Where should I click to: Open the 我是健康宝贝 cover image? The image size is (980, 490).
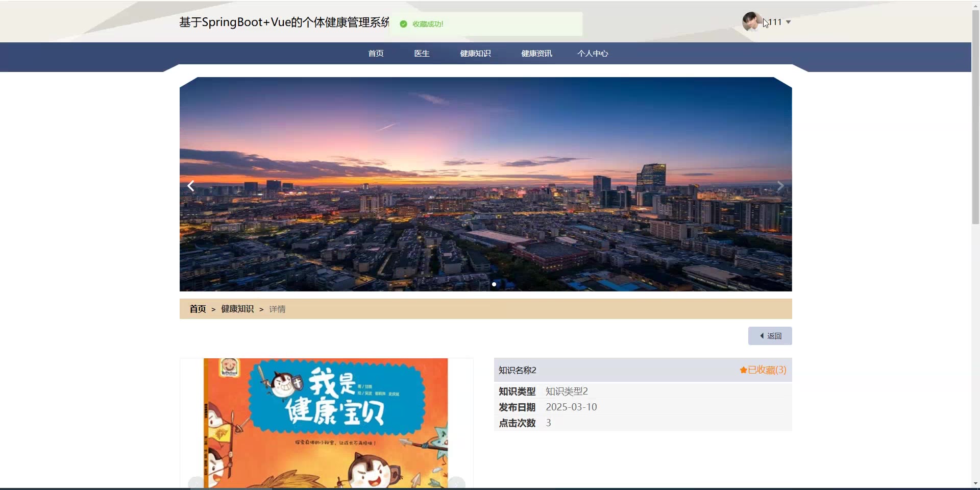[x=326, y=423]
